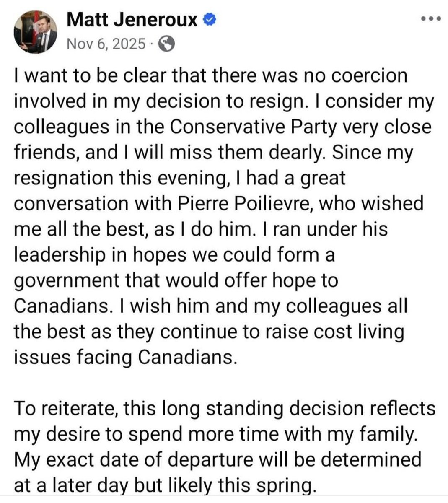448x503 pixels.
Task: Click the line starting "My exact date of departure"
Action: tap(218, 459)
